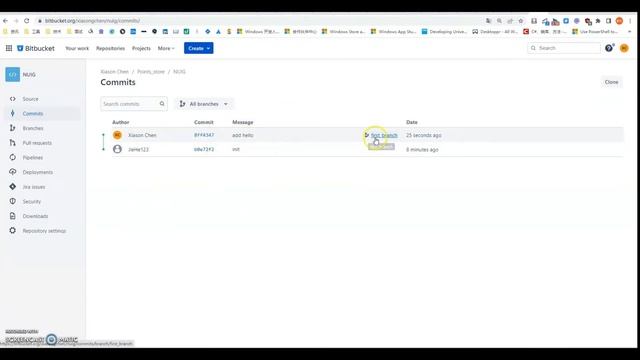Select Commits in the sidebar

[x=33, y=113]
